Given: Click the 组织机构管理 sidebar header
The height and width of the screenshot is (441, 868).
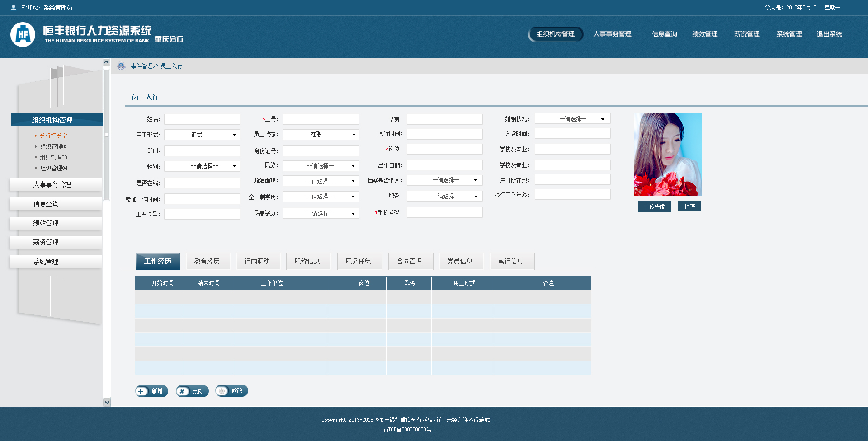Looking at the screenshot, I should coord(57,120).
